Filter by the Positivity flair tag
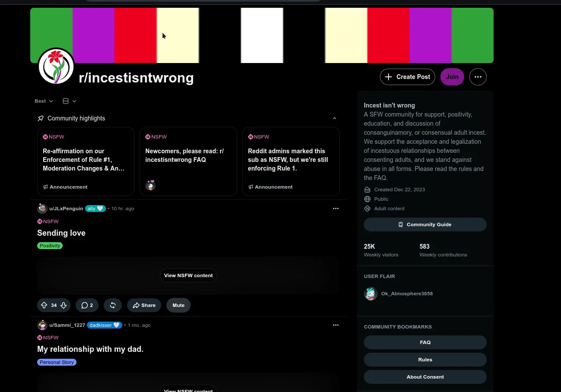Viewport: 561px width, 392px height. (x=50, y=246)
